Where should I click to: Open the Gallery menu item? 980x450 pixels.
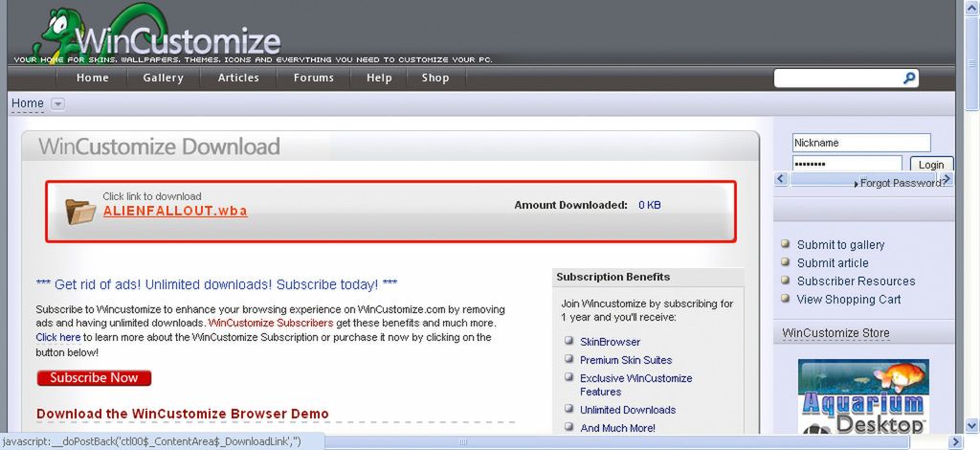[x=163, y=79]
